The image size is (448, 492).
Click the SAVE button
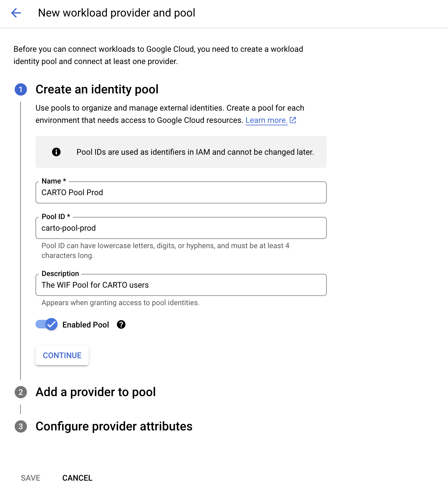point(31,478)
